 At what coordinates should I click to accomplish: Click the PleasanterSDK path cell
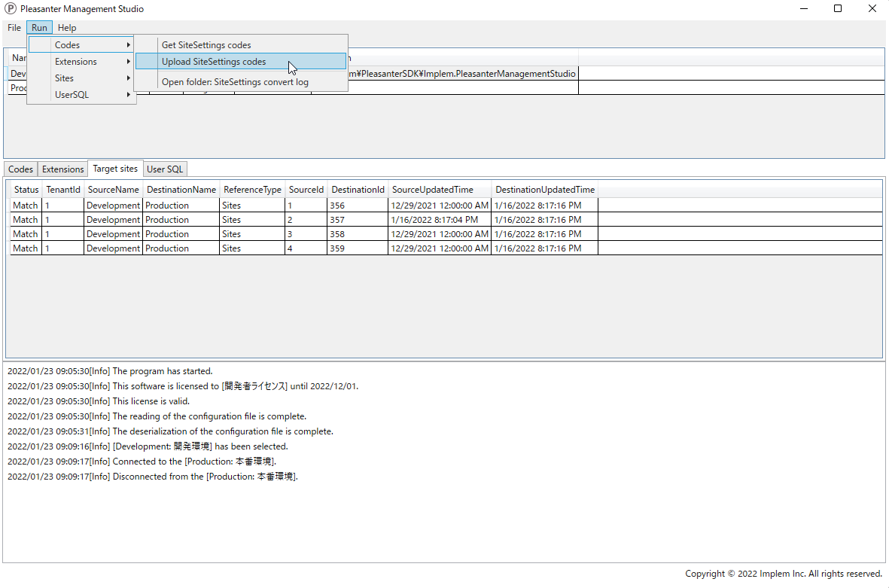coord(463,74)
